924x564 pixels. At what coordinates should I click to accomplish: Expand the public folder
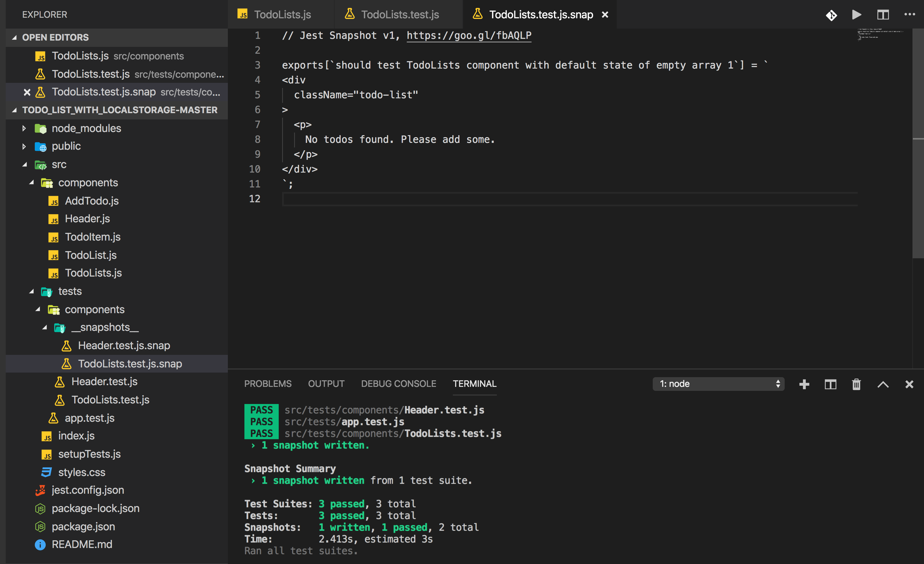(24, 146)
